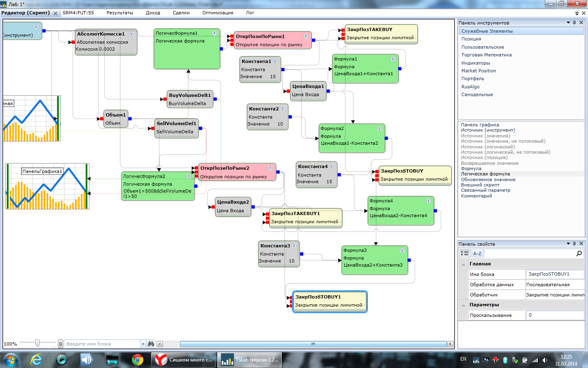Viewport: 588px width, 368px height.
Task: Choose Внешний скрипт from elements list
Action: [480, 185]
